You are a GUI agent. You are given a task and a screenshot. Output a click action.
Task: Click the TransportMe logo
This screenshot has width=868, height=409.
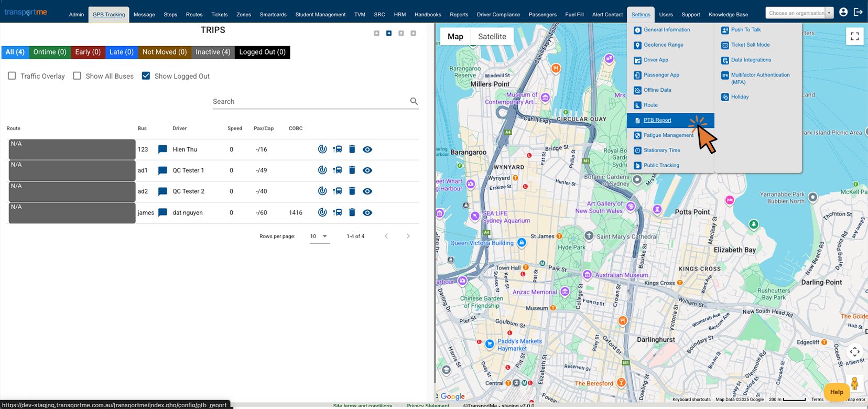(x=26, y=12)
